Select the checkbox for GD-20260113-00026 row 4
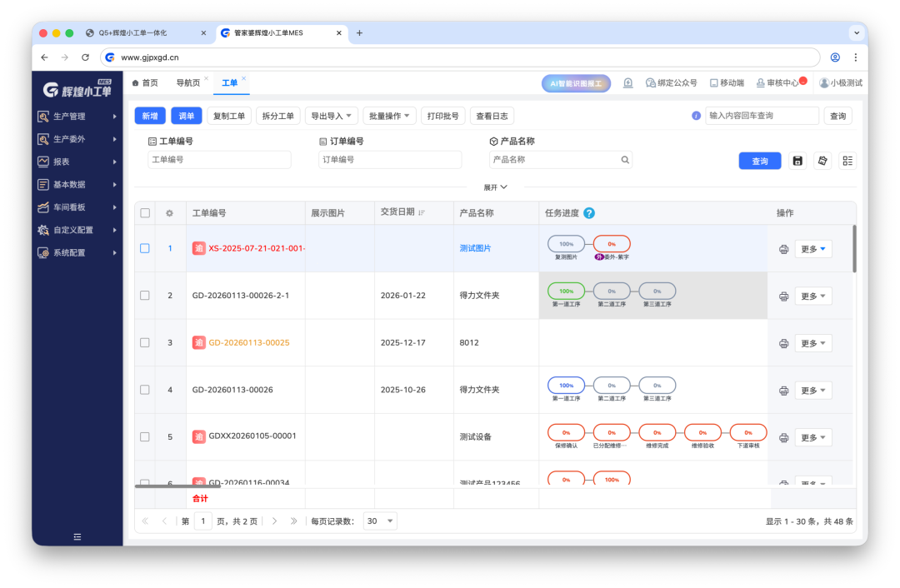The image size is (900, 588). coord(145,390)
